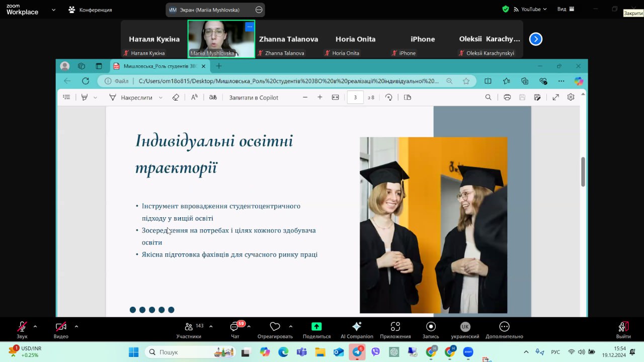Expand the Draw tool options arrow
The image size is (644, 362).
tap(160, 98)
